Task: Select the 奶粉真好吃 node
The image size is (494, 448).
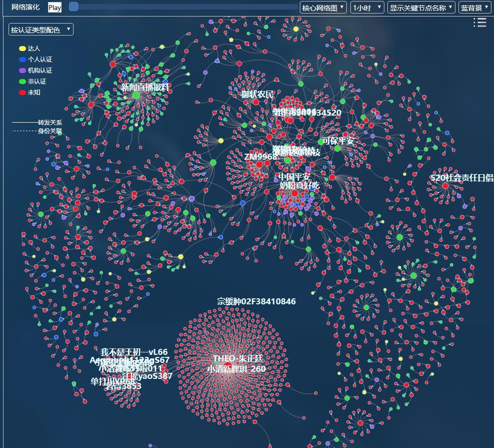Action: 295,193
